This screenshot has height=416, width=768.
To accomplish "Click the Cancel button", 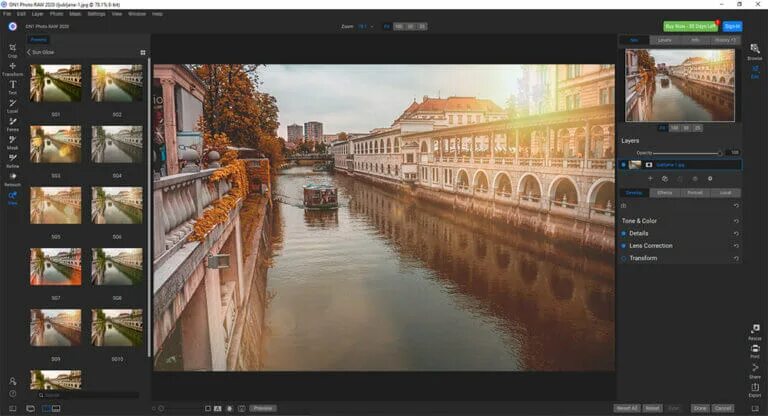I will [723, 408].
